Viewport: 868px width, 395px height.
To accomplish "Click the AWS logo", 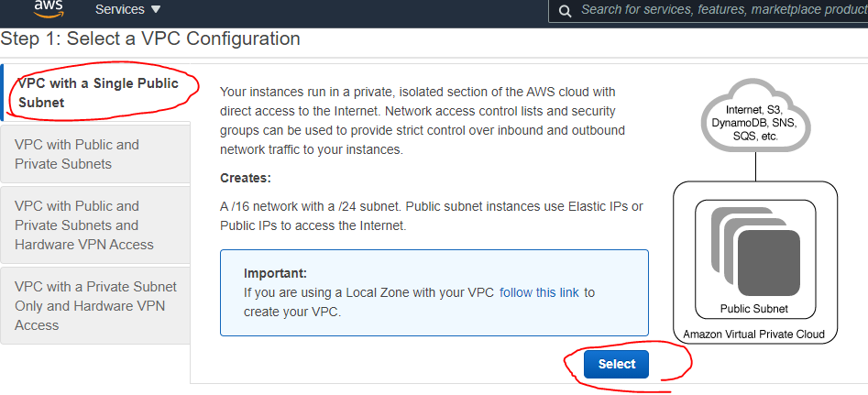I will click(x=49, y=8).
